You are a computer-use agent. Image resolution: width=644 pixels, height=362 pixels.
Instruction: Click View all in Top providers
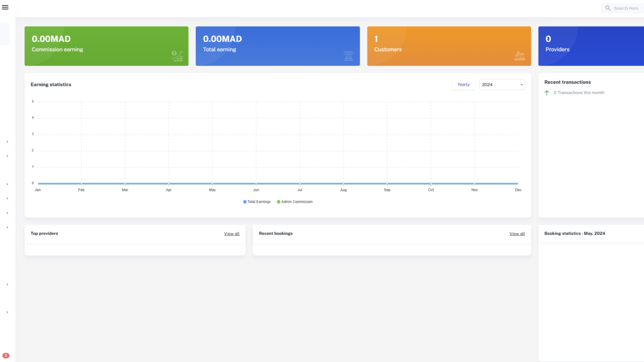(232, 234)
